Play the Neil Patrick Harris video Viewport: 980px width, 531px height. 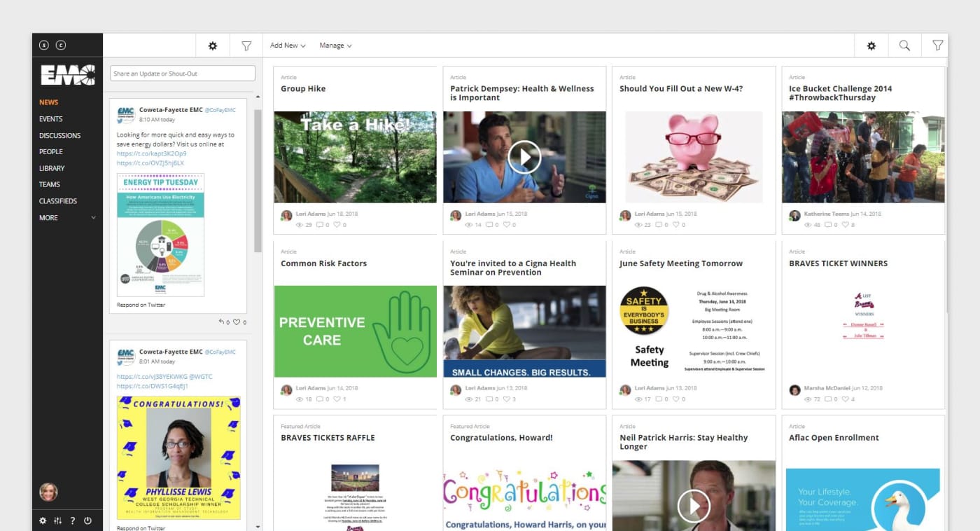pyautogui.click(x=694, y=506)
